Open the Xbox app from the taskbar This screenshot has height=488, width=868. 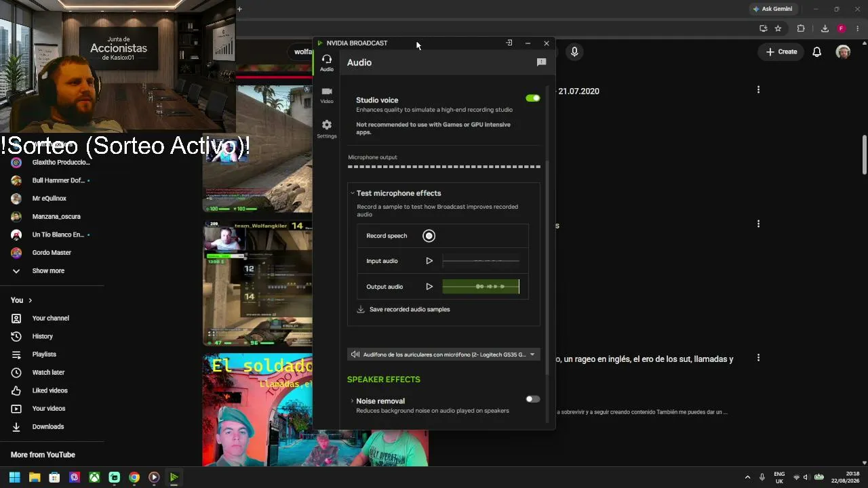[x=94, y=477]
